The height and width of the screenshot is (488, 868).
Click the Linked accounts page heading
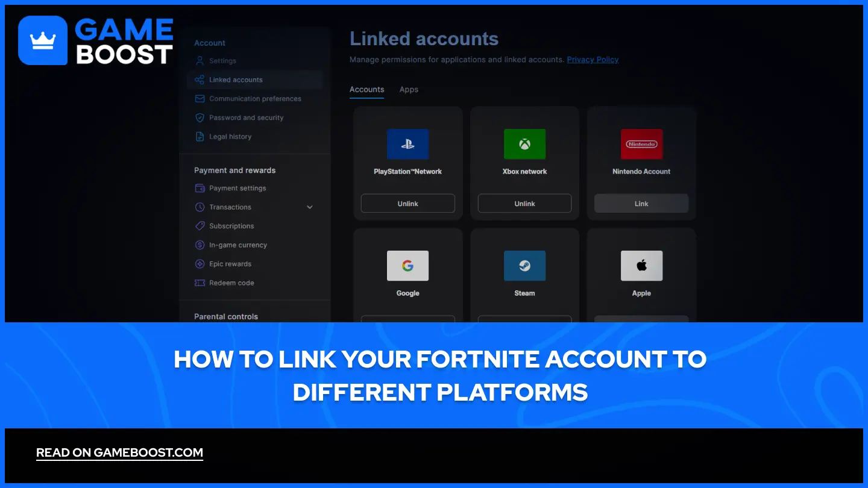424,39
